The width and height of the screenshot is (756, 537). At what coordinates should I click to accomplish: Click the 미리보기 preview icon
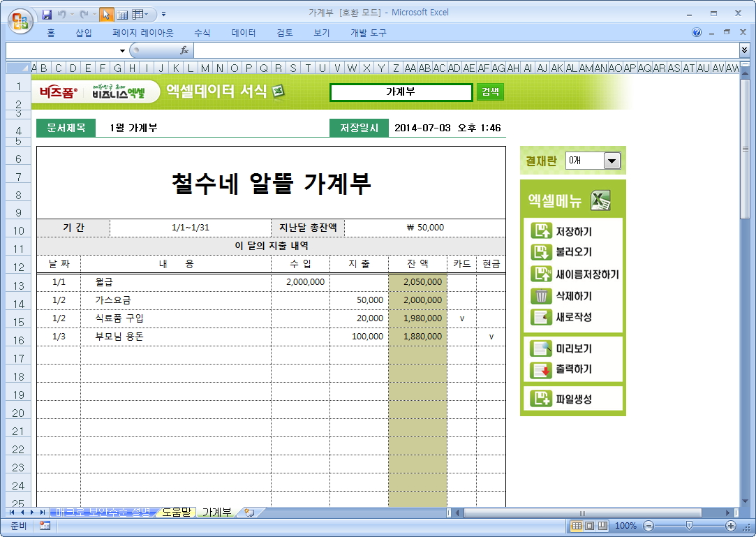coord(542,348)
